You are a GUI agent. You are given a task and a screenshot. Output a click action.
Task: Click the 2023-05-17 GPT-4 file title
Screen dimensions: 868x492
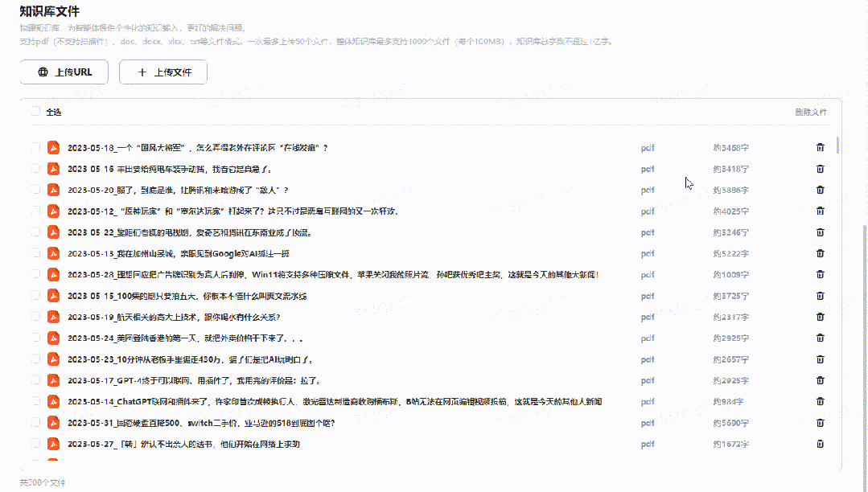[x=194, y=381]
